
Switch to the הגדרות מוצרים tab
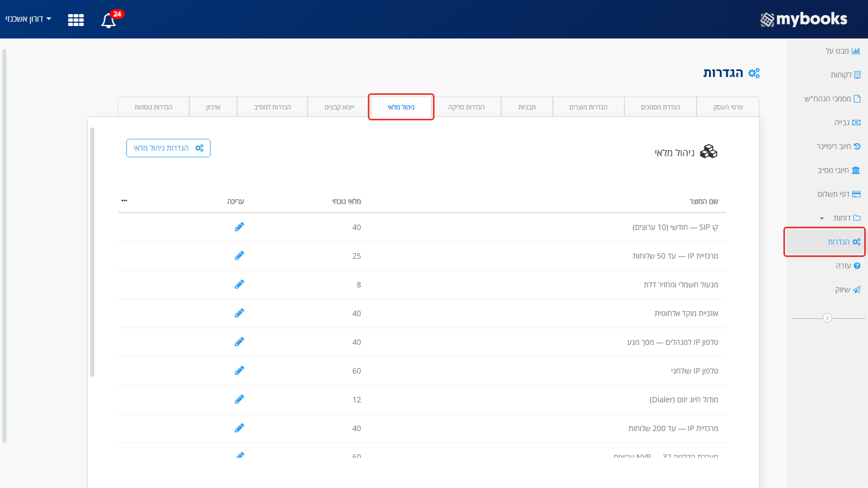tap(588, 107)
